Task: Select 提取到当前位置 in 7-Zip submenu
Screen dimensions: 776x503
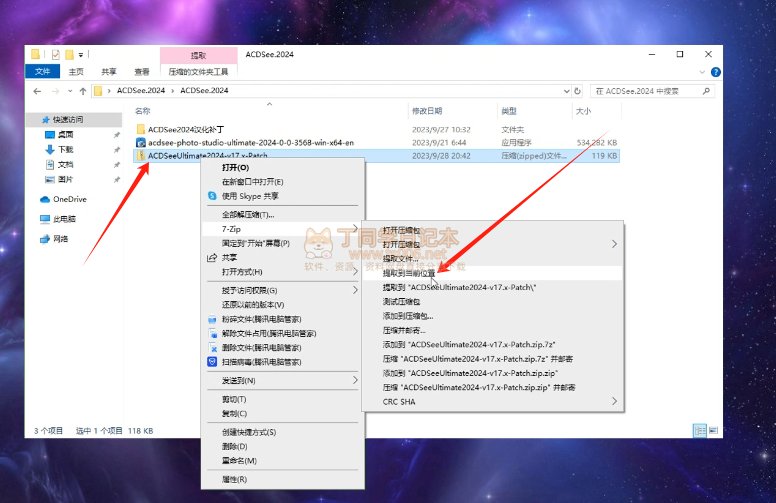Action: 493,273
